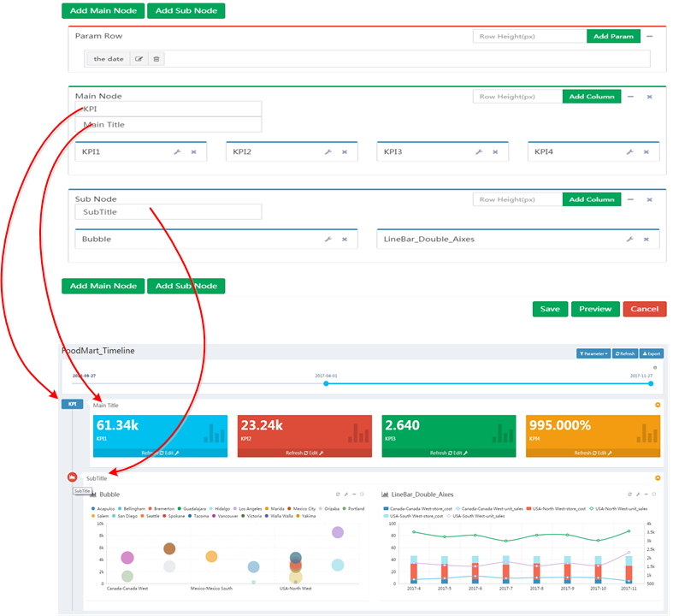Open settings wrench for Bubble column
The image size is (673, 616).
point(328,239)
